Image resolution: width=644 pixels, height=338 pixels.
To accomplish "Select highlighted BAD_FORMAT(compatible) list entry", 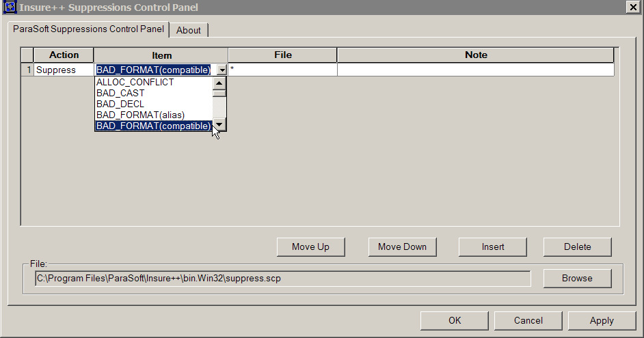I will point(154,126).
